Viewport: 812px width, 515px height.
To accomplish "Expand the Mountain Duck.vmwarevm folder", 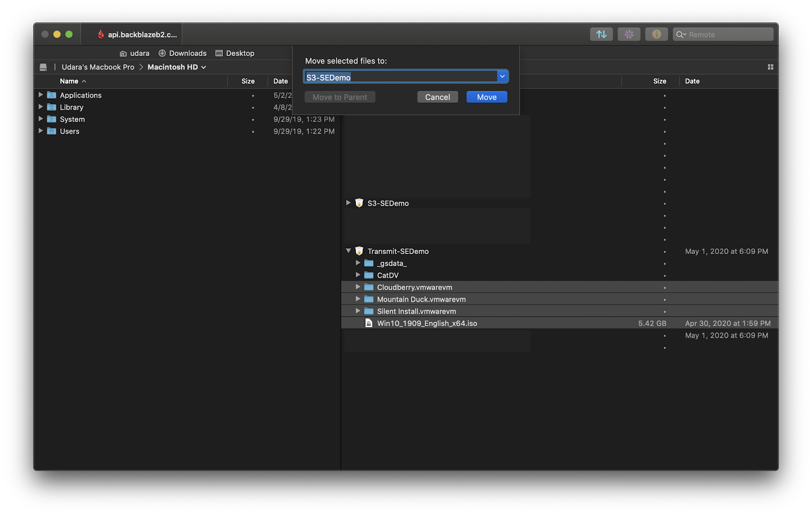I will (358, 299).
